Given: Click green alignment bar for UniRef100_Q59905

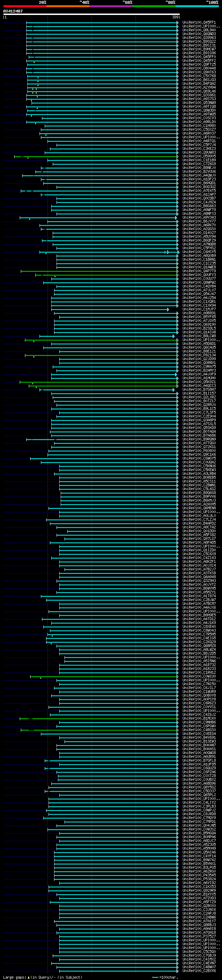Looking at the screenshot, I should (96, 156).
